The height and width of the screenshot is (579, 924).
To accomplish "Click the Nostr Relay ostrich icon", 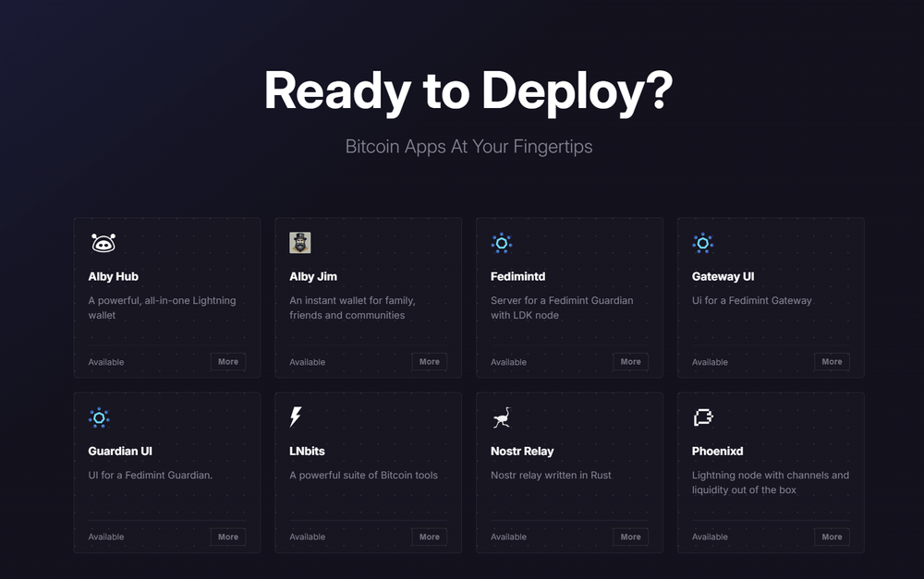I will [x=502, y=417].
